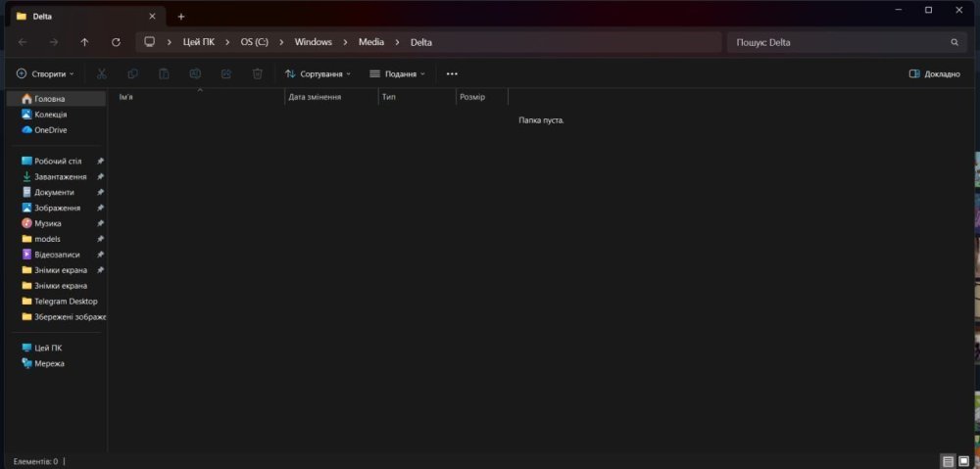Viewport: 980px width, 469px height.
Task: Switch to large thumbnails view icon
Action: (x=964, y=461)
